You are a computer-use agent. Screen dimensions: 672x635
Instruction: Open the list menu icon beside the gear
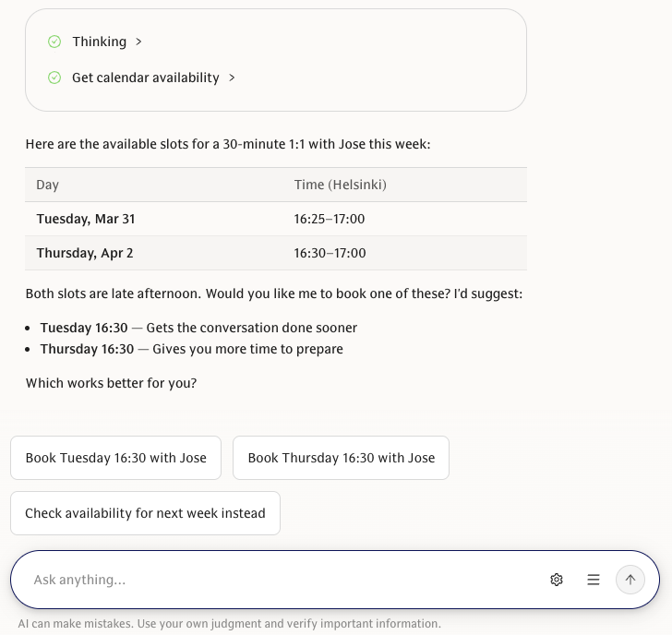pos(594,580)
